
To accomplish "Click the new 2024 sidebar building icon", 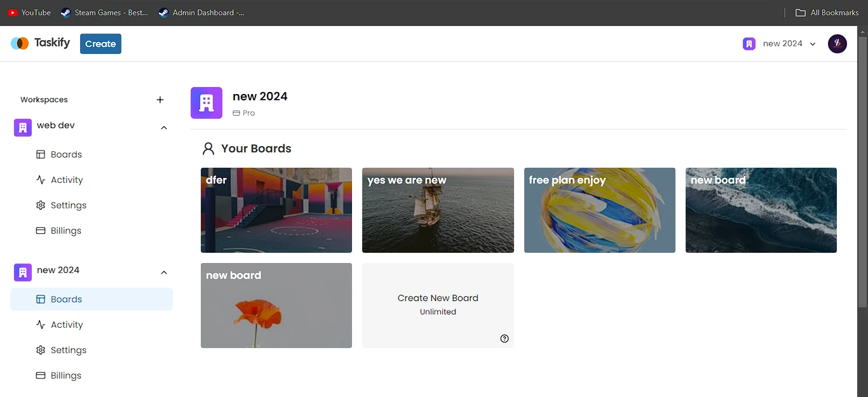I will click(23, 273).
